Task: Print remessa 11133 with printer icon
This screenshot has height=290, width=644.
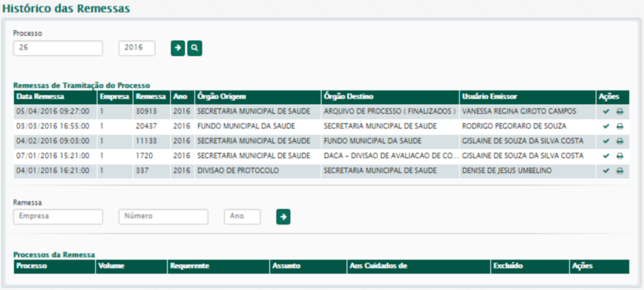Action: (x=620, y=141)
